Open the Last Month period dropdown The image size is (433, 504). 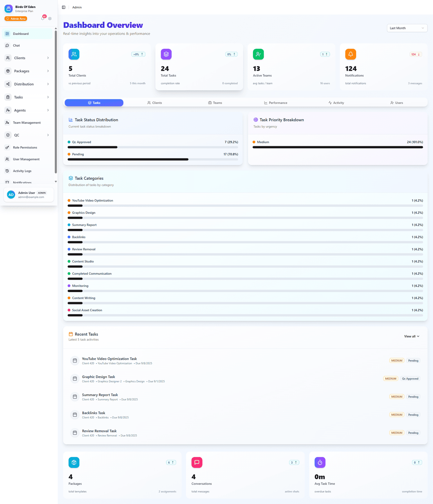coord(407,28)
